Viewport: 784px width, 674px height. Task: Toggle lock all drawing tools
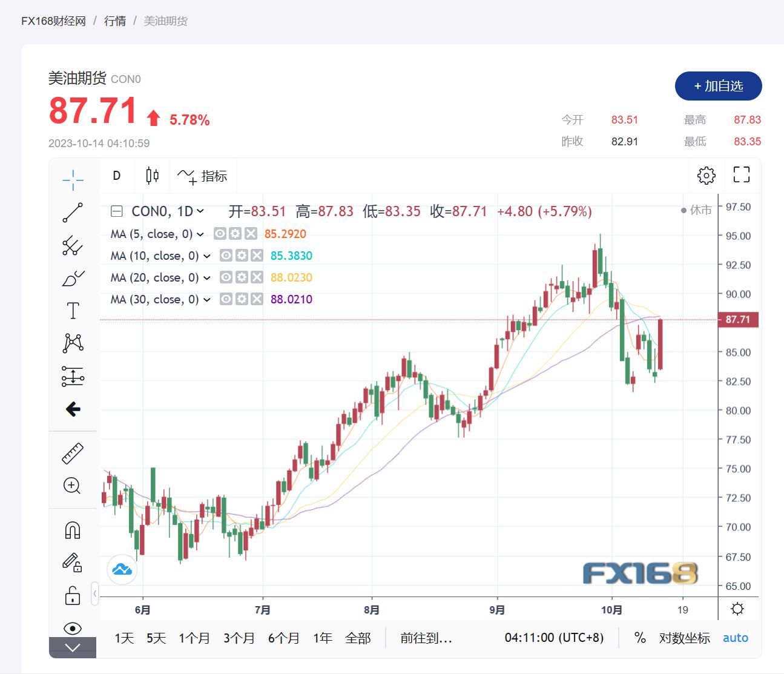click(73, 596)
